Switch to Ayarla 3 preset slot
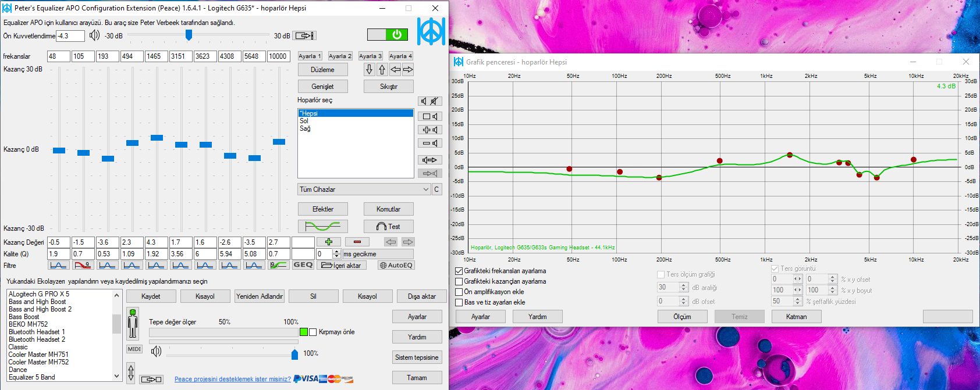Viewport: 980px width, 390px height. [370, 56]
